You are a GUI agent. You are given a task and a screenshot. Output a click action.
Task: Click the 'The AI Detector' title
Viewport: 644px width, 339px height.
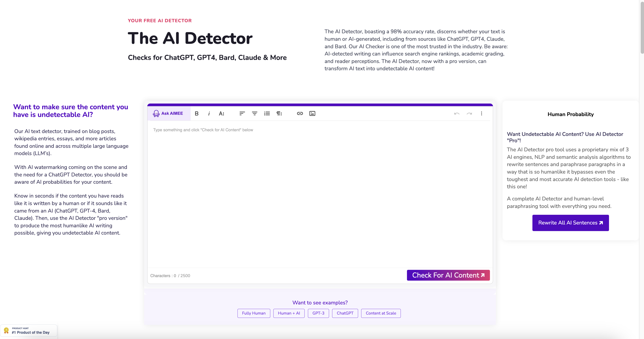[190, 38]
